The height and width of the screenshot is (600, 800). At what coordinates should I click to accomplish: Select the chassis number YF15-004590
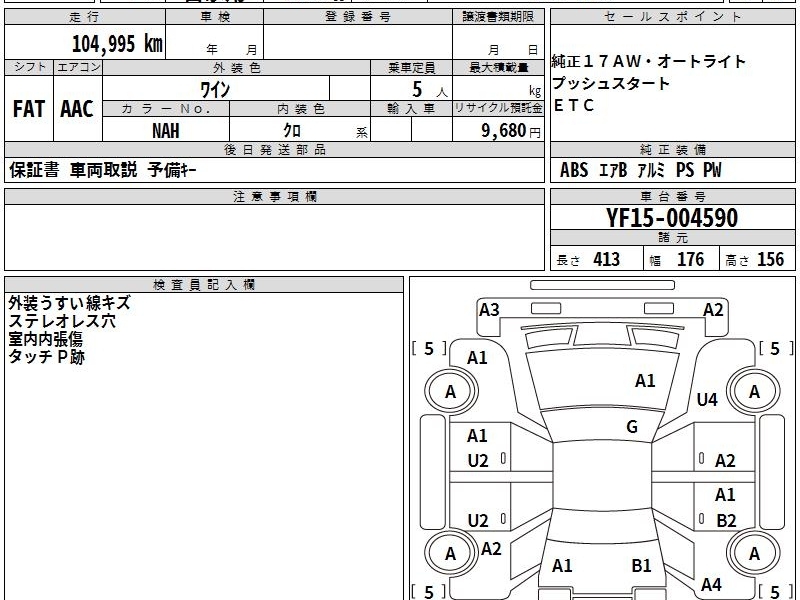[672, 218]
